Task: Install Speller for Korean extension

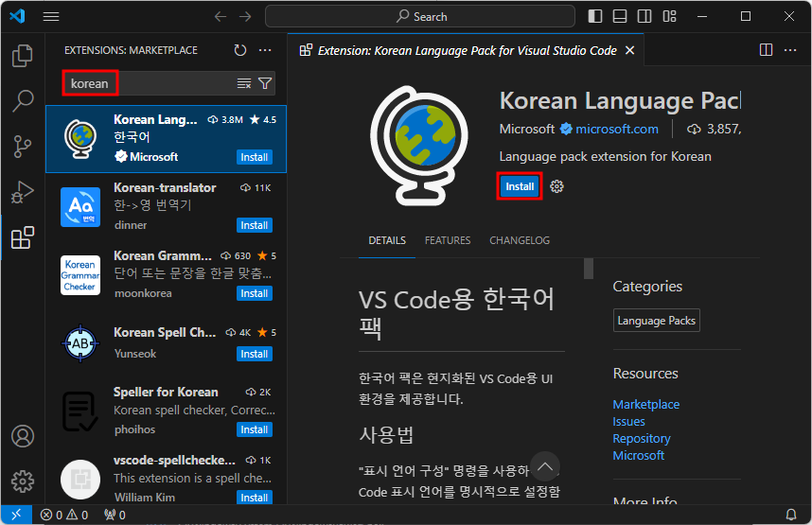Action: tap(255, 429)
